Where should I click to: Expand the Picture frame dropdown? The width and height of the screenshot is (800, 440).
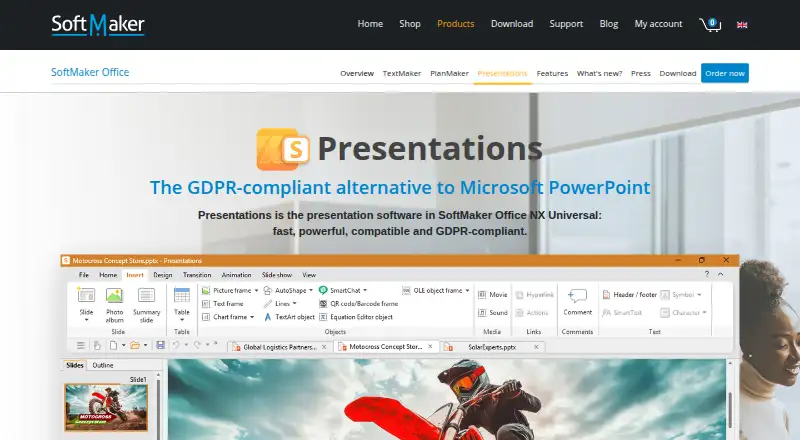click(x=256, y=290)
